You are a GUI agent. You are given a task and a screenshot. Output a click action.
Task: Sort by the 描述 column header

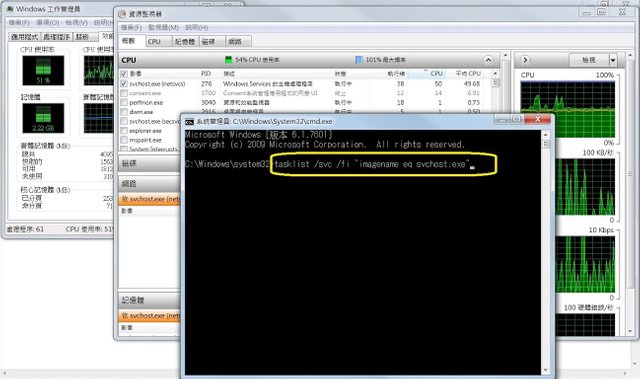pyautogui.click(x=277, y=74)
